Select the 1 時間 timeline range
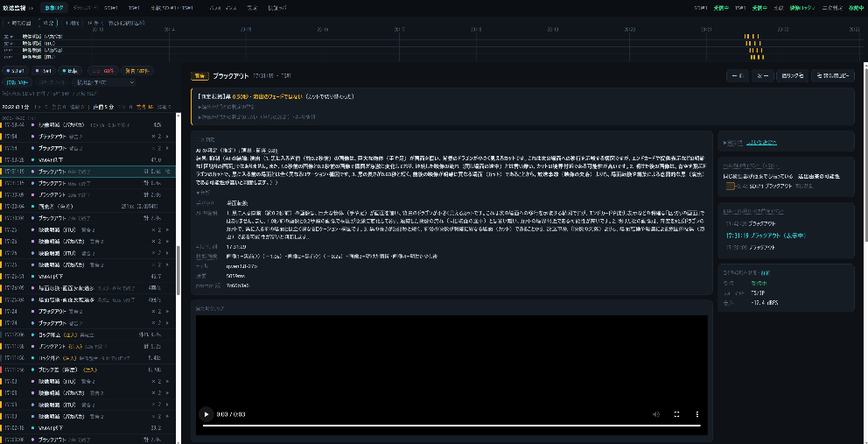Viewport: 868px width, 444px height. 72,23
